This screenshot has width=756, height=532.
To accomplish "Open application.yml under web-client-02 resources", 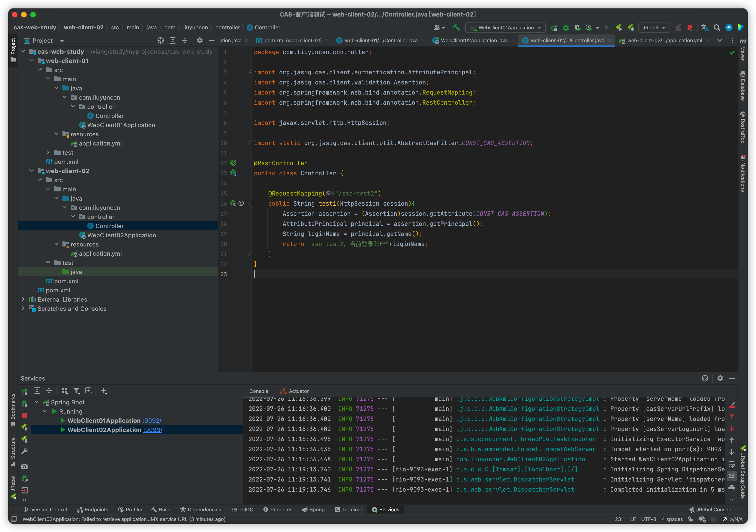I will (x=100, y=254).
